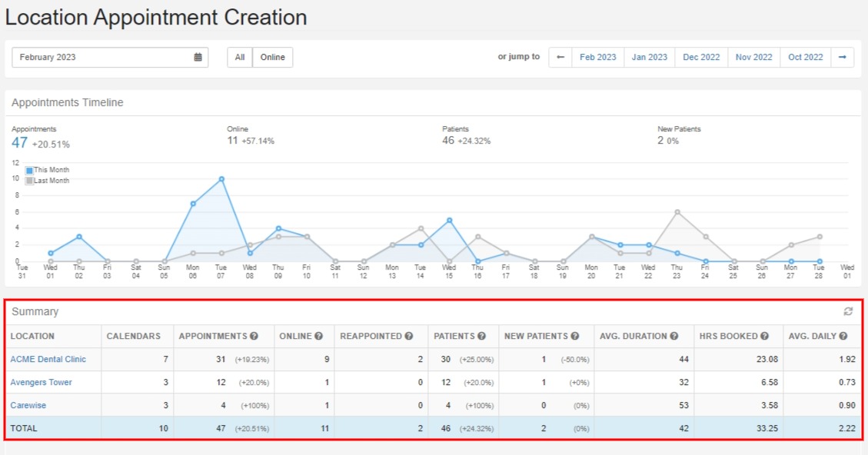Click the Avg. Duration help icon
The image size is (868, 455).
click(x=673, y=336)
